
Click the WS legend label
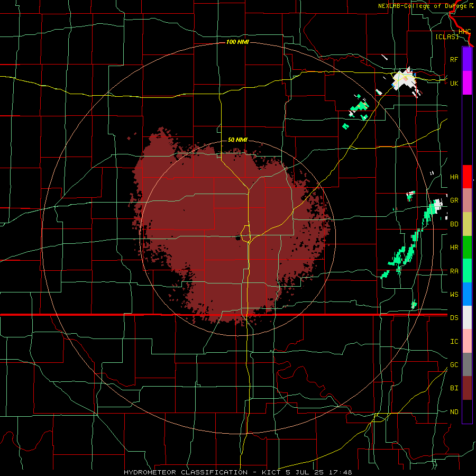pos(454,294)
